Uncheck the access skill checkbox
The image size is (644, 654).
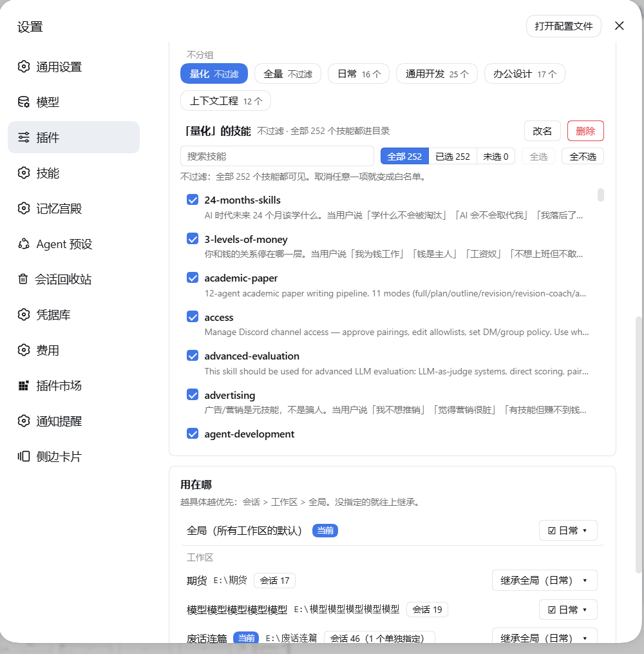click(x=193, y=316)
